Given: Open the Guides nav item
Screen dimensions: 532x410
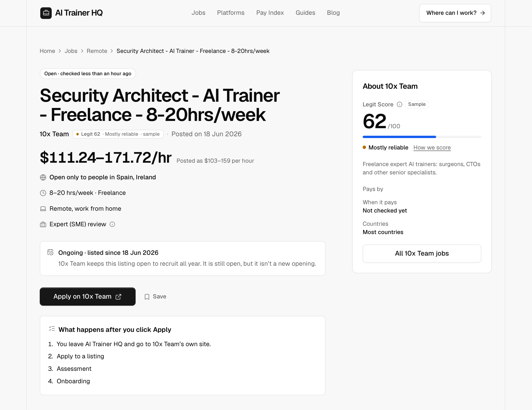Looking at the screenshot, I should 305,13.
